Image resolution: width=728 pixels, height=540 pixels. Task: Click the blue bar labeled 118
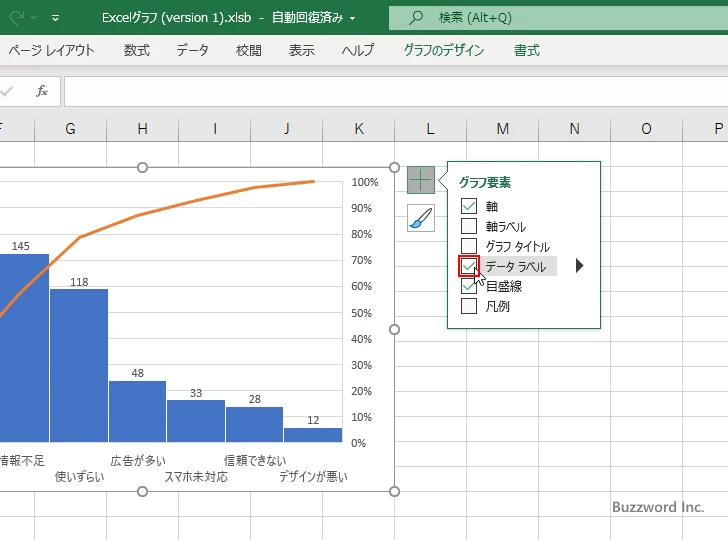(79, 365)
